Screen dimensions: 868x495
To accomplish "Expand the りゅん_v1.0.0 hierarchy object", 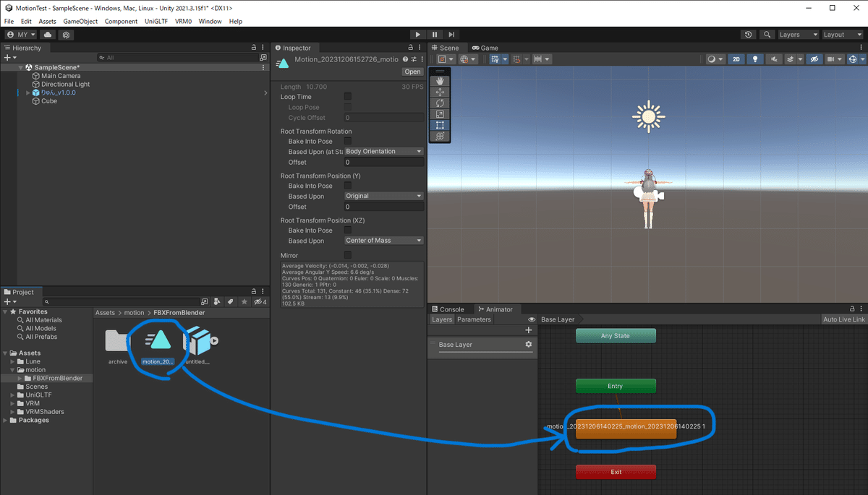I will 28,92.
